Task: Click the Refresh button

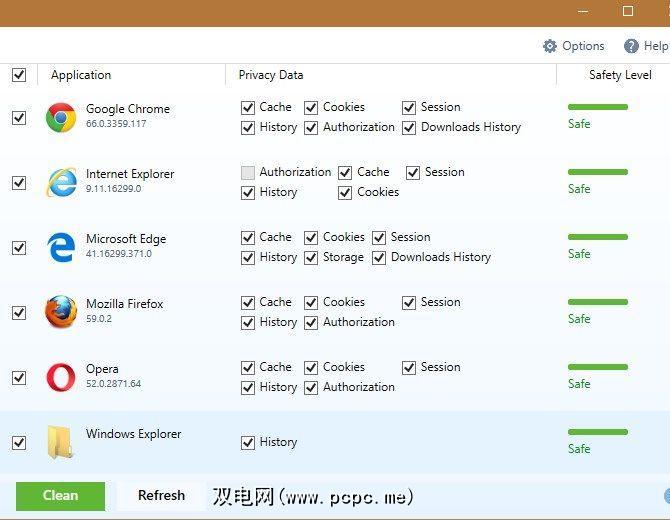Action: (161, 496)
